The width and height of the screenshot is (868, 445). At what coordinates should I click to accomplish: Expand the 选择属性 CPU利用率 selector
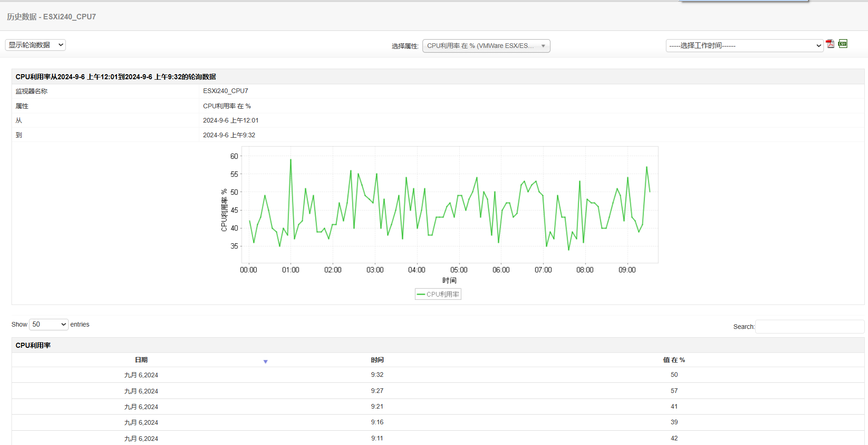click(486, 46)
